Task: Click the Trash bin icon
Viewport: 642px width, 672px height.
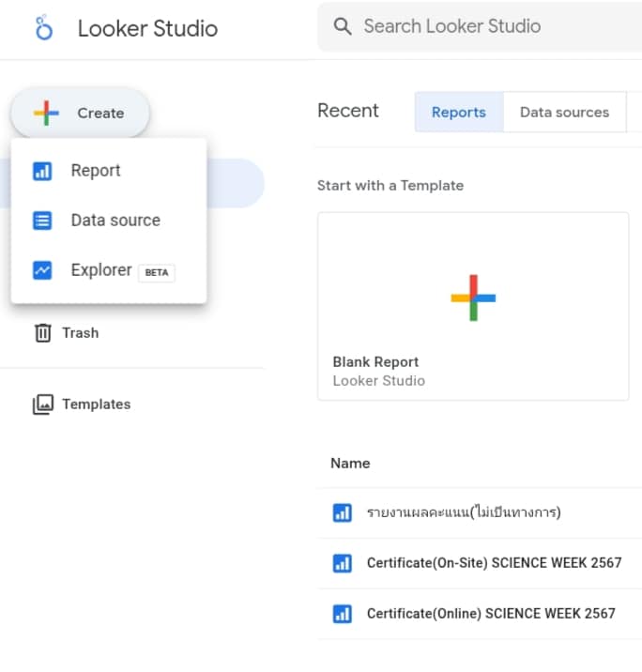Action: (x=43, y=333)
